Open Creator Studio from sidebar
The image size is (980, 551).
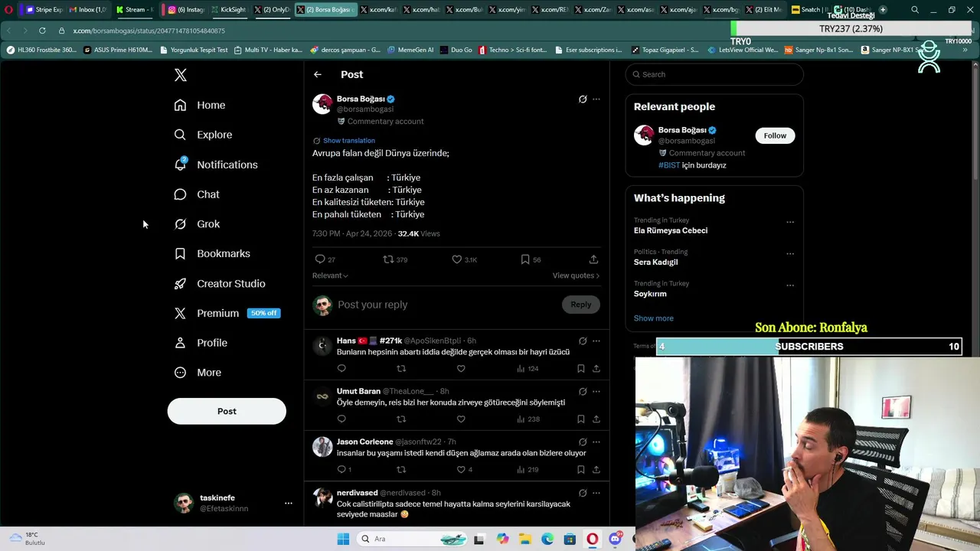220,283
